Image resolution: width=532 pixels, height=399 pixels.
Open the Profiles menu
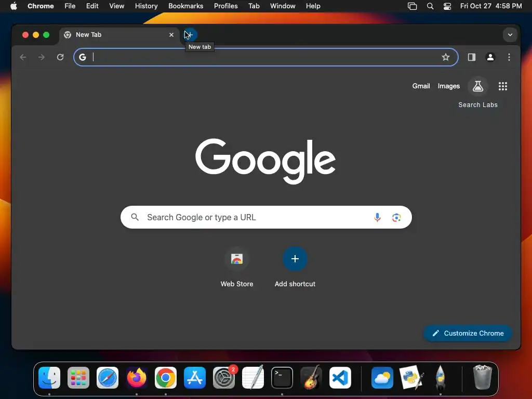pyautogui.click(x=225, y=6)
